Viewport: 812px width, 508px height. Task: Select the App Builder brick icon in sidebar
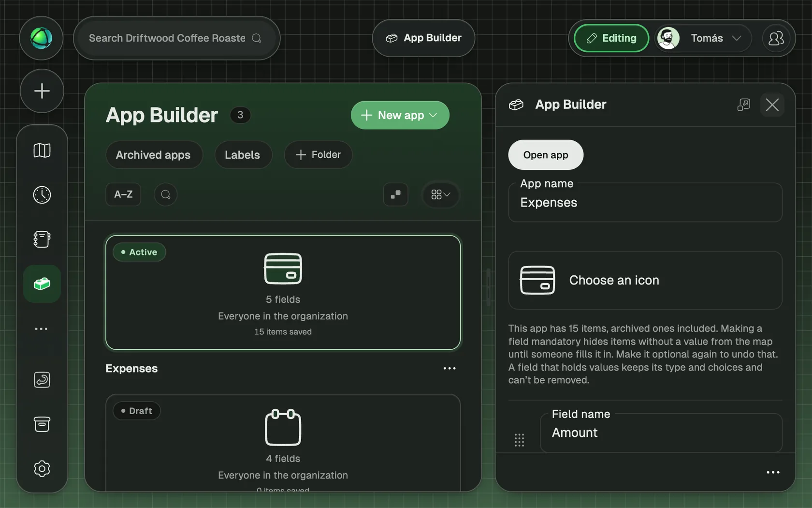[x=42, y=284]
